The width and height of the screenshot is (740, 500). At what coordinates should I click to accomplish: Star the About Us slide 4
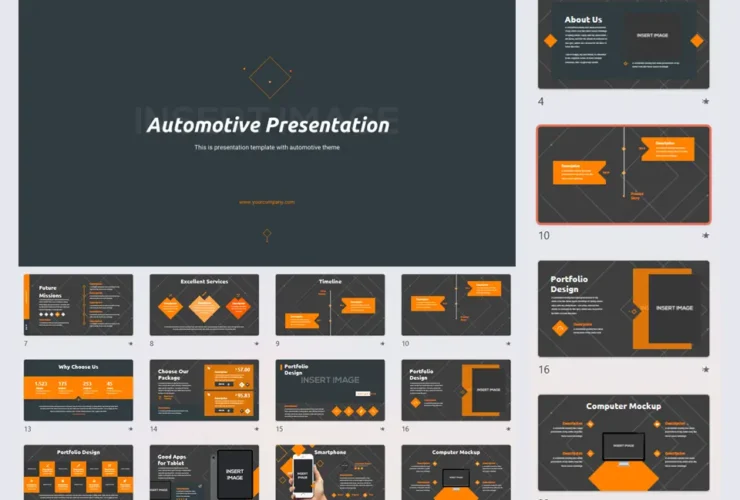click(x=706, y=101)
